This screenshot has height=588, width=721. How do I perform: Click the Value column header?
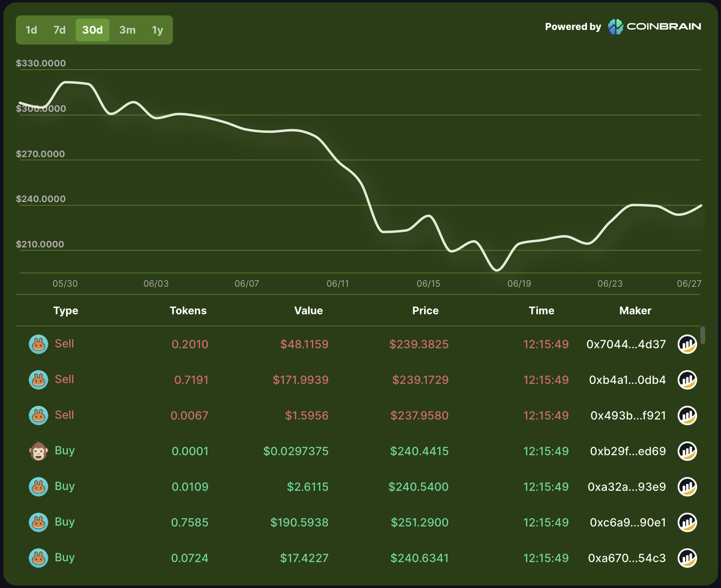(308, 311)
